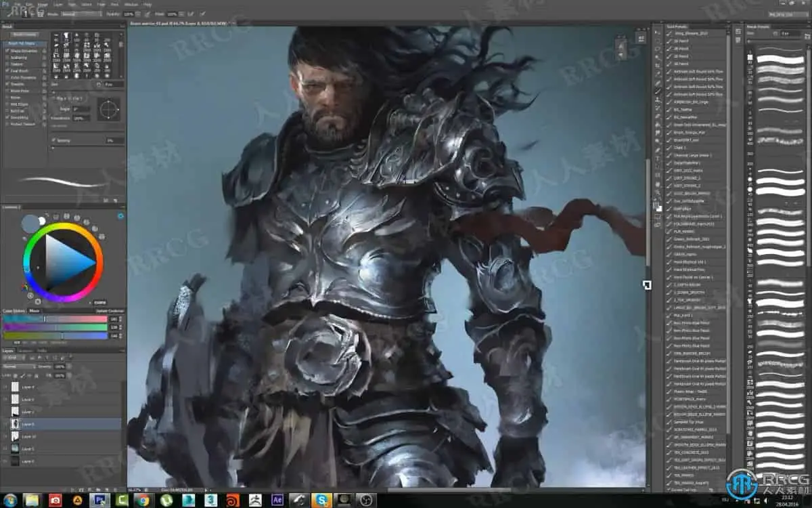Image resolution: width=812 pixels, height=508 pixels.
Task: Open After Effects from the taskbar
Action: [x=276, y=500]
